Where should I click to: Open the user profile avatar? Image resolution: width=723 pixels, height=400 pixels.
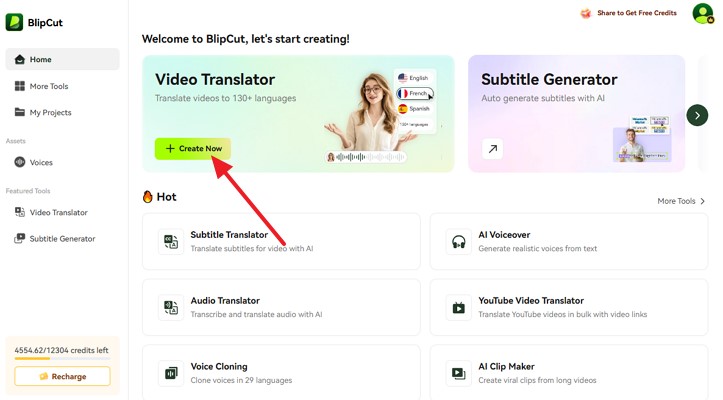703,13
